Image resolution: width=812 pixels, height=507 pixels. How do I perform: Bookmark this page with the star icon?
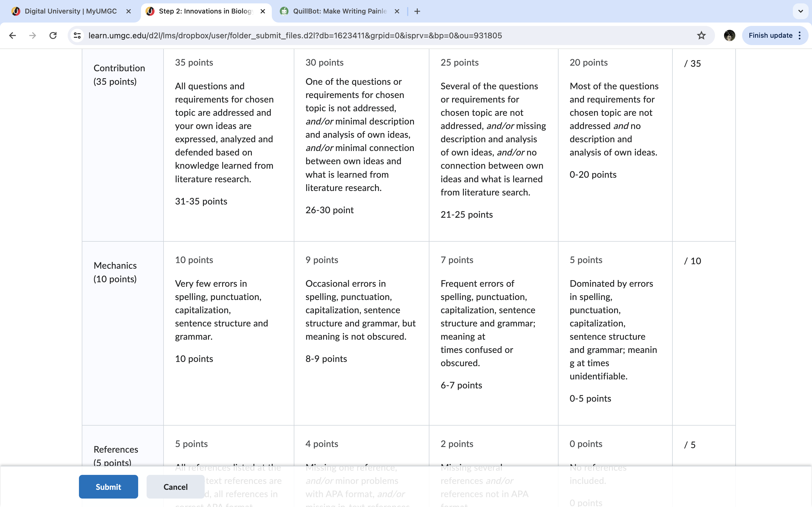[701, 35]
